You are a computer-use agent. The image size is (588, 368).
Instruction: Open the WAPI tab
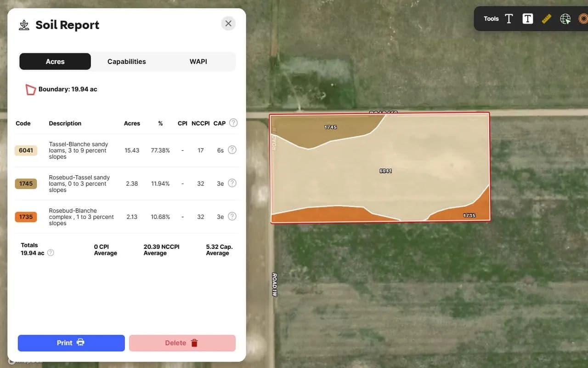(x=198, y=62)
